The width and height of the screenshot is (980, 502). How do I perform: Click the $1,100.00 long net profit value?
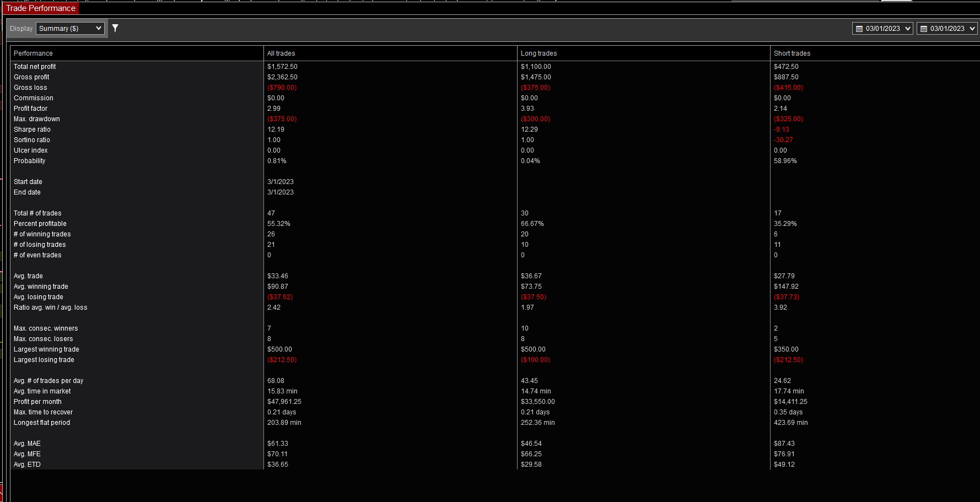536,67
